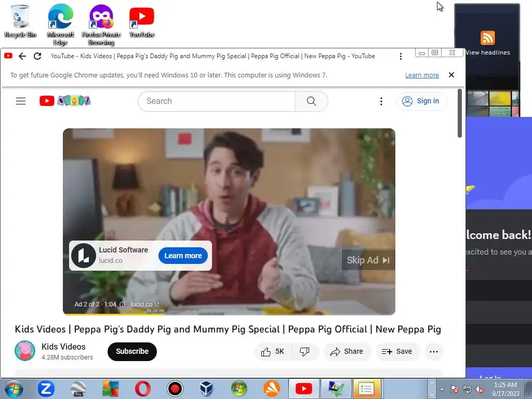Open Firefox Private Browsing desktop shortcut
Image resolution: width=532 pixels, height=399 pixels.
101,24
